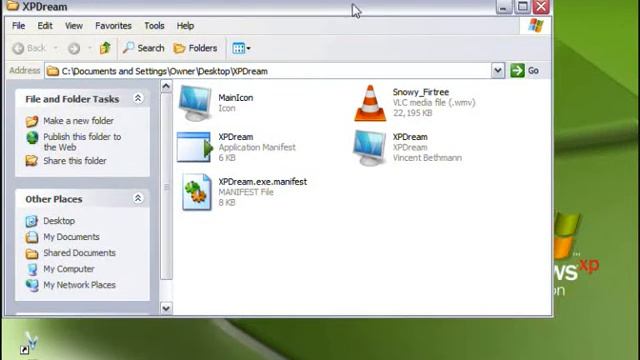Click the My Documents folder icon
Image resolution: width=640 pixels, height=360 pixels.
click(x=31, y=237)
